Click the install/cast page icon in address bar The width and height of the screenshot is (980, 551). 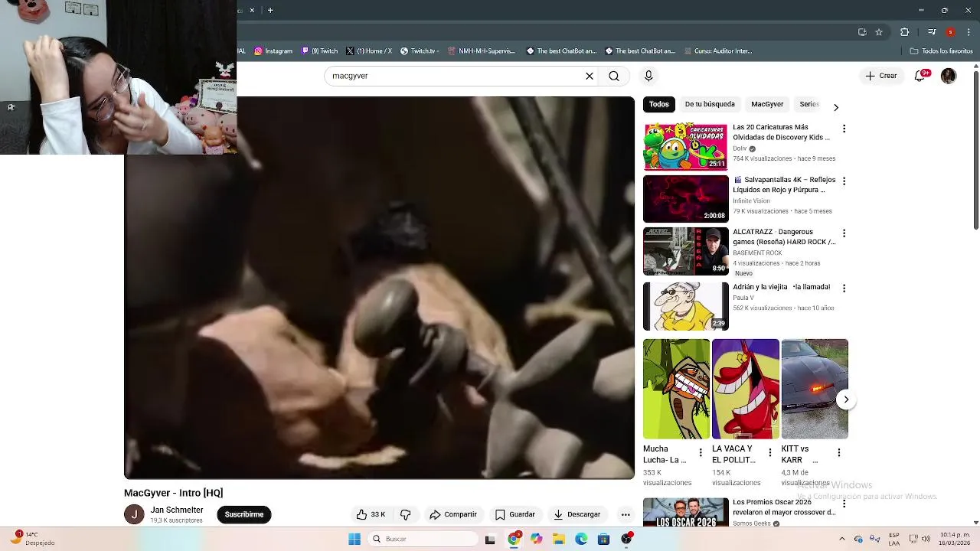(862, 32)
